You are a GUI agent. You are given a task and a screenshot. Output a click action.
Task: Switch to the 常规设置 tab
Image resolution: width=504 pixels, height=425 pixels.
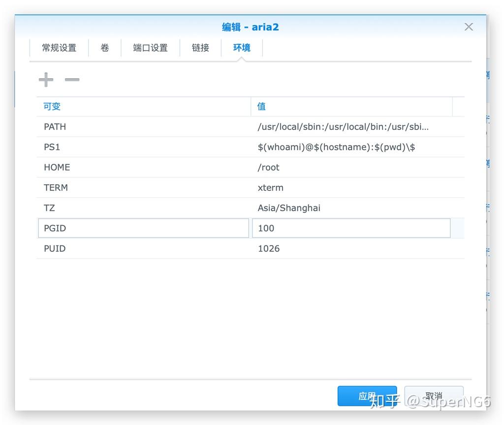click(x=59, y=48)
